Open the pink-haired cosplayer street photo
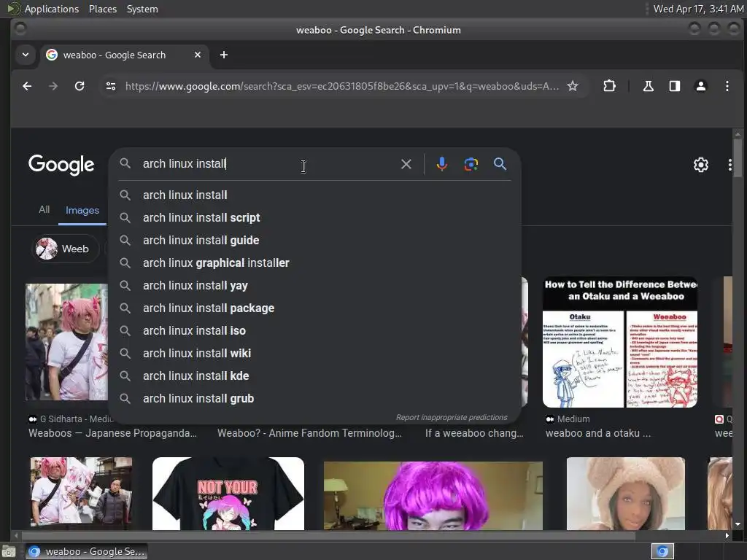The width and height of the screenshot is (747, 560). [66, 342]
